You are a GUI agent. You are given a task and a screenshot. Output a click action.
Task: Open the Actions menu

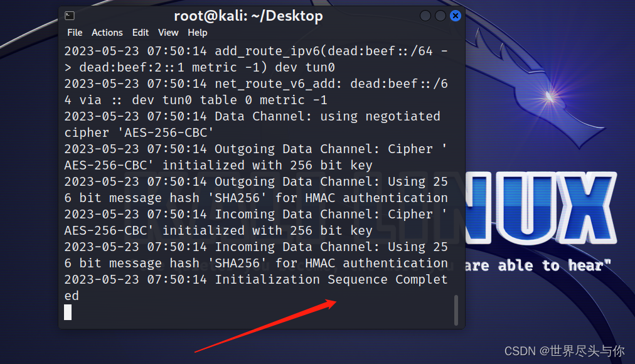point(107,33)
